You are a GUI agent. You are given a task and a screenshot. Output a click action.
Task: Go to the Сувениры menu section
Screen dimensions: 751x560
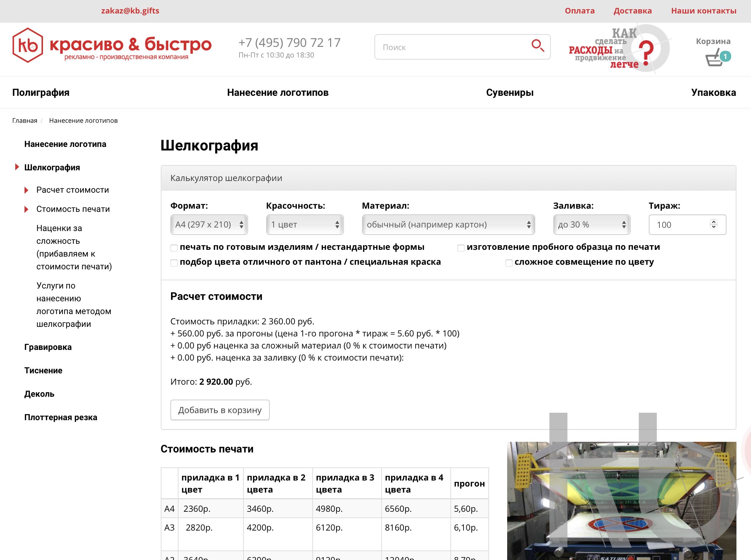pos(509,93)
